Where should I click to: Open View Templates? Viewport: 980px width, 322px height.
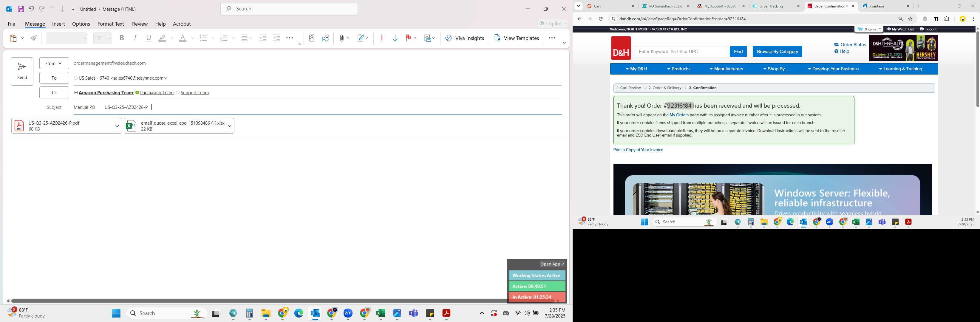coord(516,38)
